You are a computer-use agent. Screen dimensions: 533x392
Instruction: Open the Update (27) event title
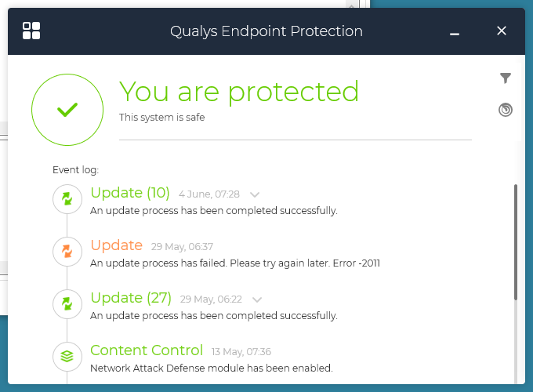click(x=131, y=298)
